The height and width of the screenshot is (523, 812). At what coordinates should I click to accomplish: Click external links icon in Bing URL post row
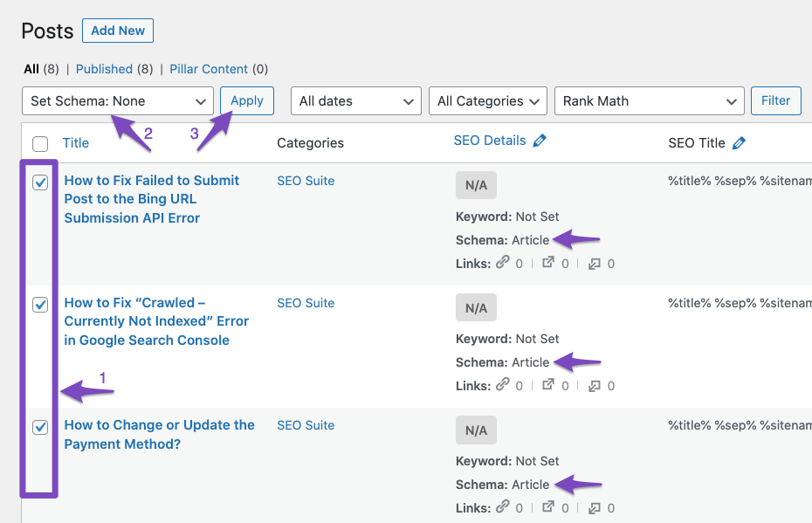click(548, 263)
